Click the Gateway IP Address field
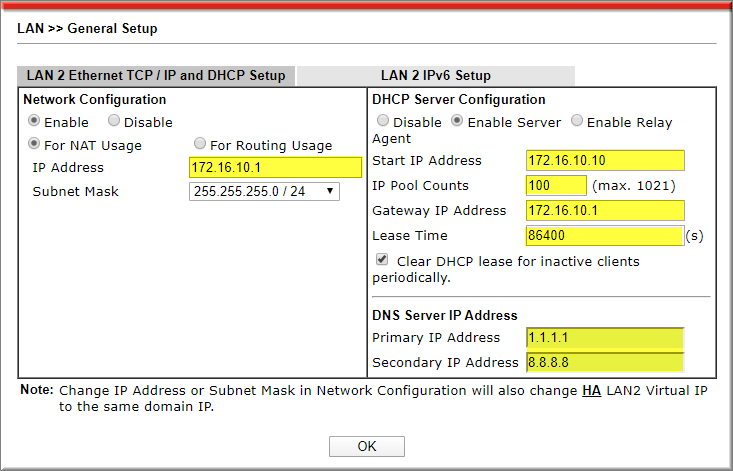Screen dimensions: 733x471 [604, 210]
